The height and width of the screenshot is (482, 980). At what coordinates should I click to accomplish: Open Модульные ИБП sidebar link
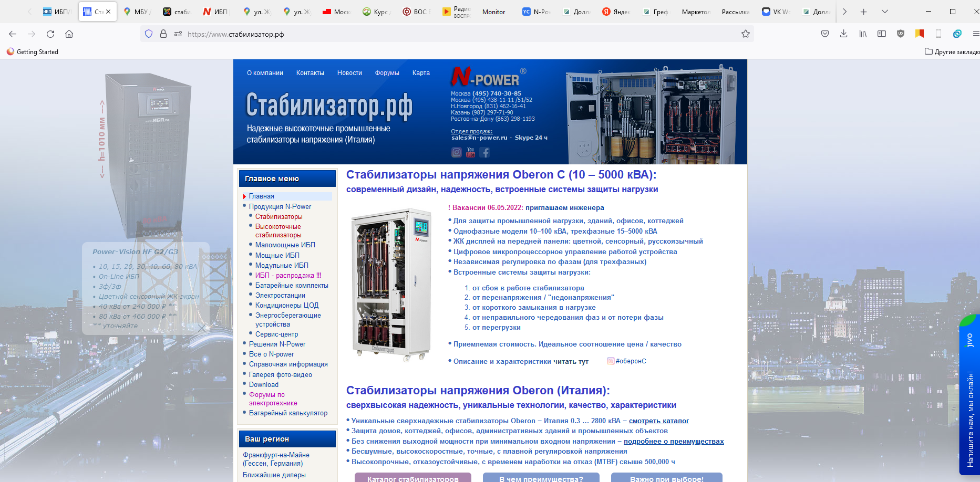click(282, 265)
